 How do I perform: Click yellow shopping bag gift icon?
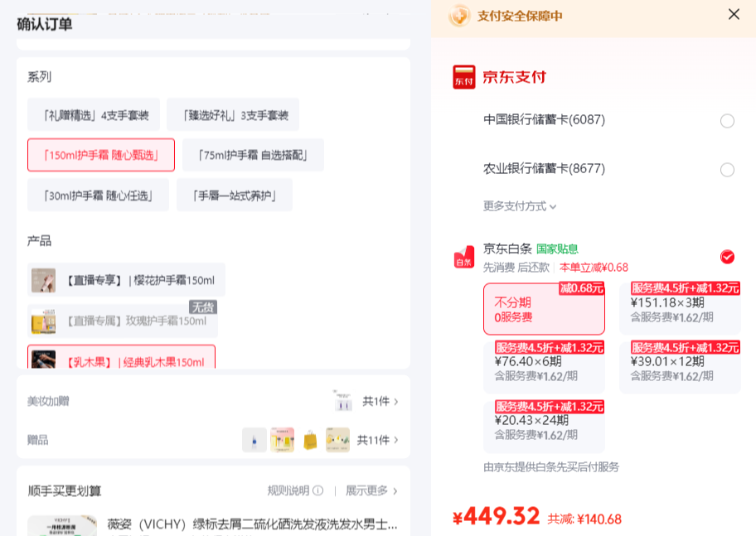[310, 440]
